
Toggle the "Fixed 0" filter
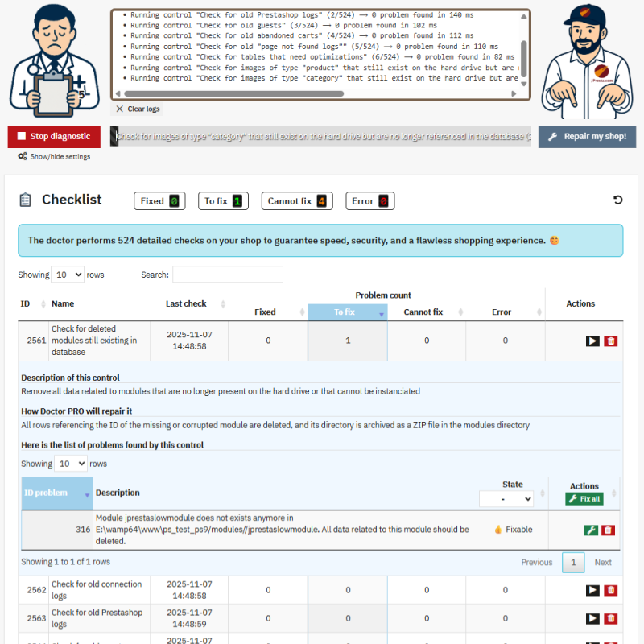[x=159, y=200]
